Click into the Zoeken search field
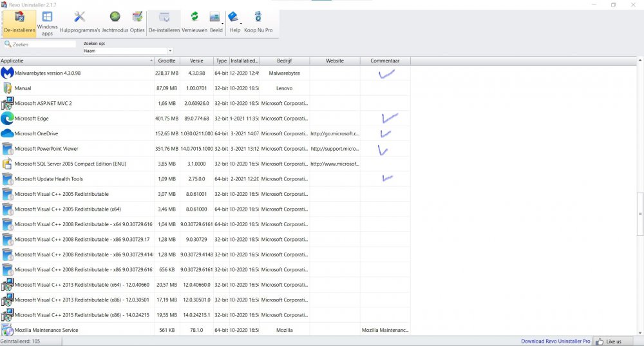The image size is (644, 346). coord(43,44)
